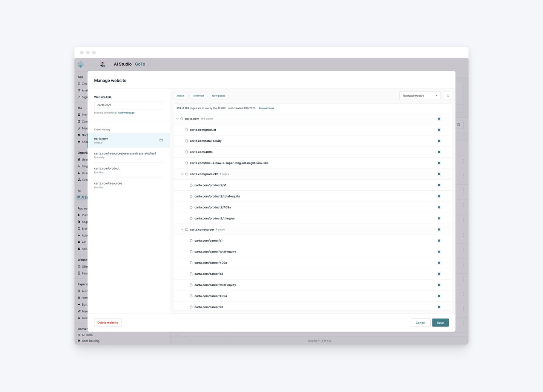Show the New pages filter
The height and width of the screenshot is (392, 543).
[x=219, y=96]
